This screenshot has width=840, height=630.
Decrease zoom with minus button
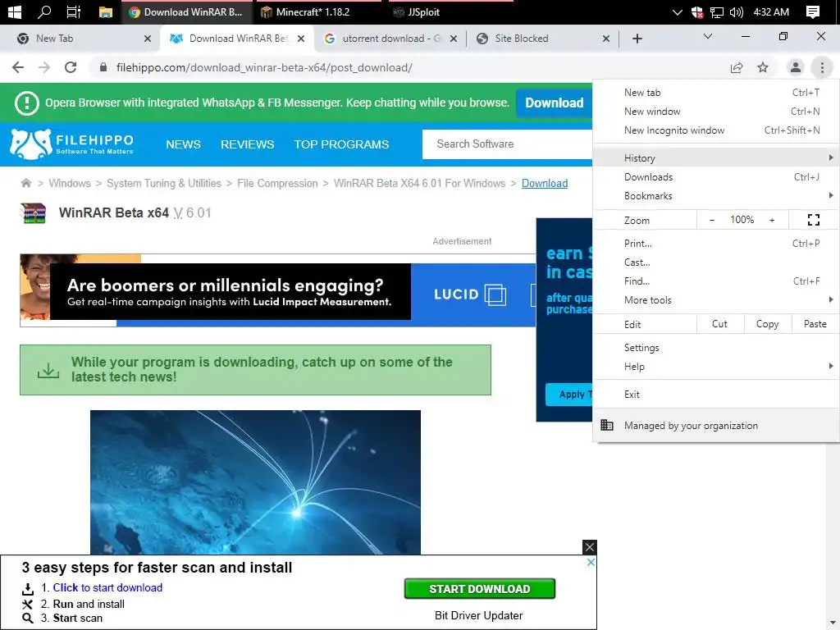(x=712, y=220)
